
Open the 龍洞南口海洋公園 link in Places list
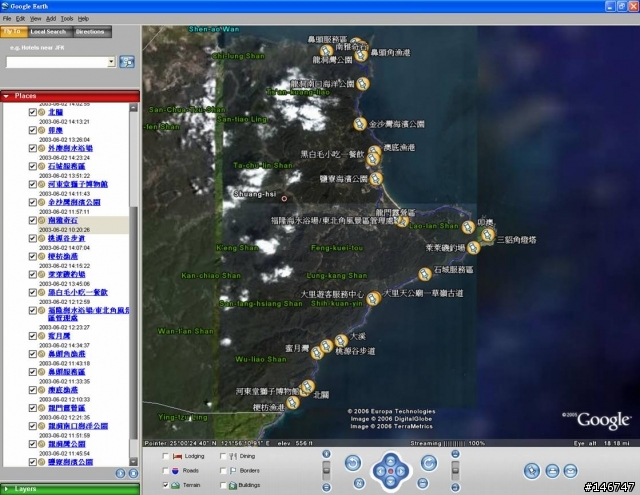pyautogui.click(x=78, y=426)
